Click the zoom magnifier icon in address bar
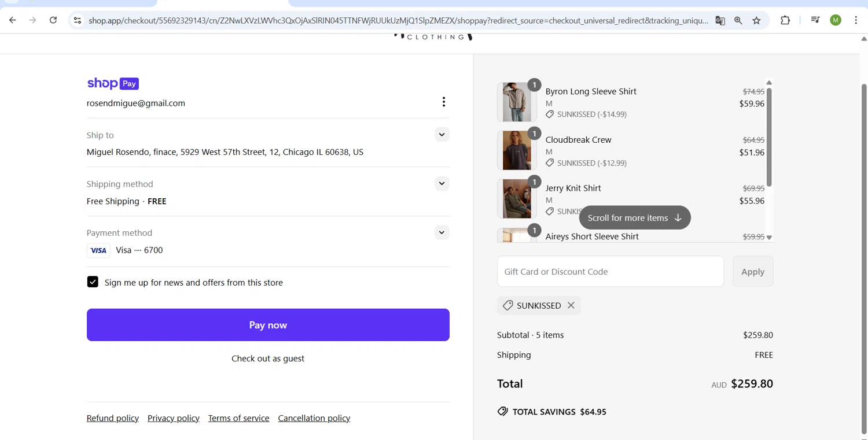Screen dimensions: 868x440 (x=738, y=20)
